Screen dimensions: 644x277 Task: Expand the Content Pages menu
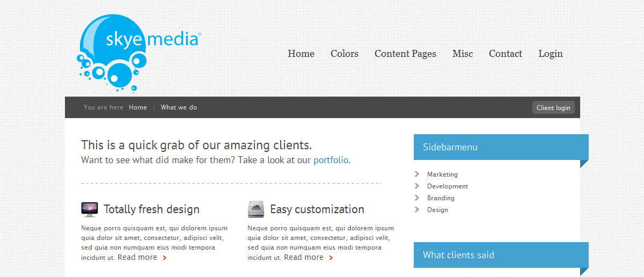405,54
